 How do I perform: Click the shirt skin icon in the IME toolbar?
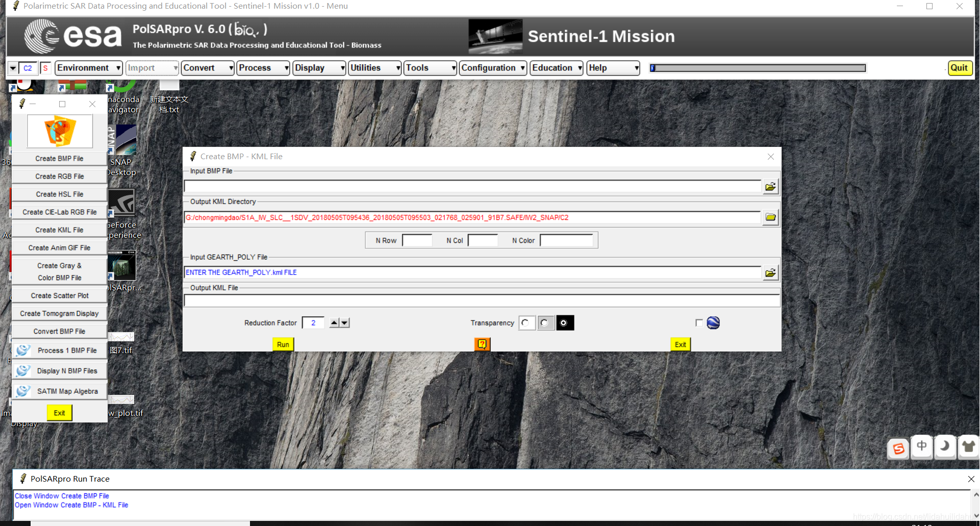(968, 446)
